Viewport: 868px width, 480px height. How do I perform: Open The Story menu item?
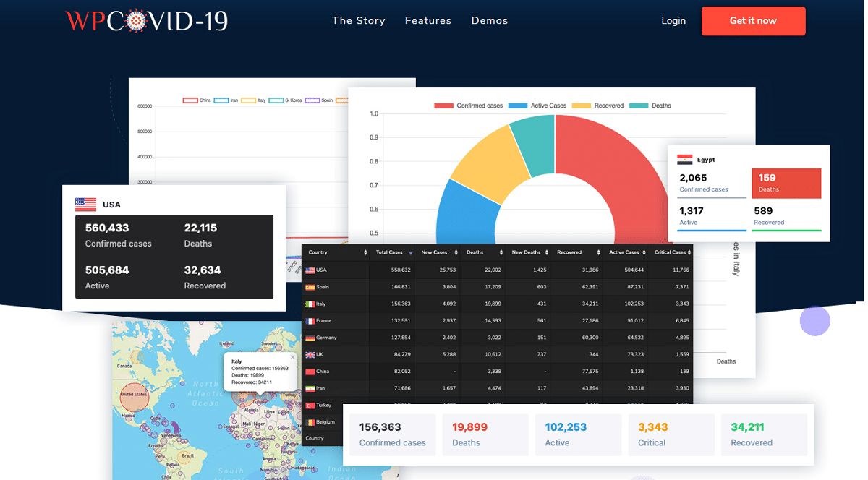coord(359,21)
